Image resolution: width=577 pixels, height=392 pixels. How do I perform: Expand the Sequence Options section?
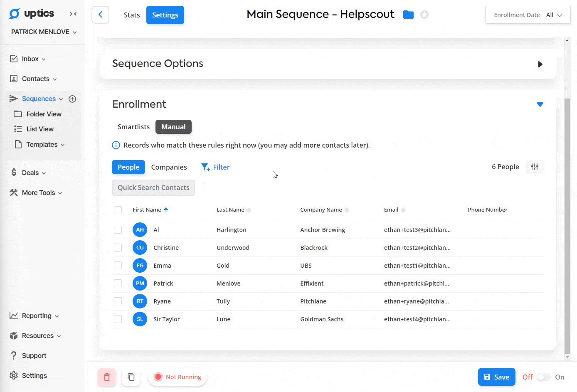[x=540, y=64]
